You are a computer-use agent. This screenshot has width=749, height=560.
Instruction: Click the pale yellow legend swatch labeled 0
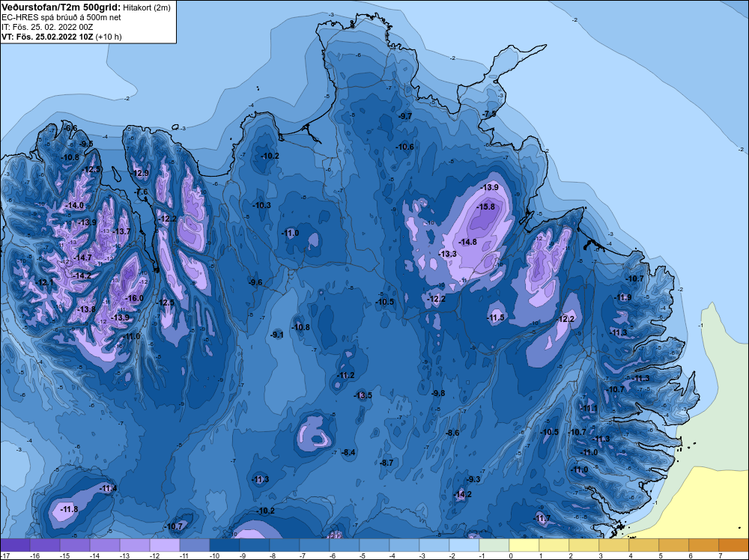click(x=524, y=545)
